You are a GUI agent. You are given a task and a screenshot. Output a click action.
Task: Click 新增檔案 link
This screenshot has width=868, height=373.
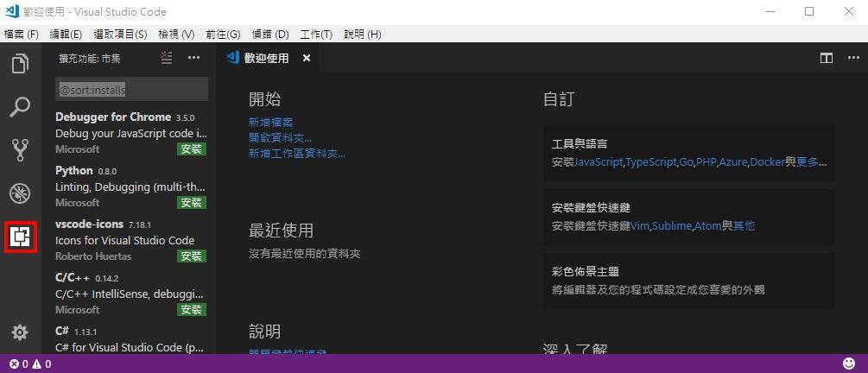(x=270, y=123)
